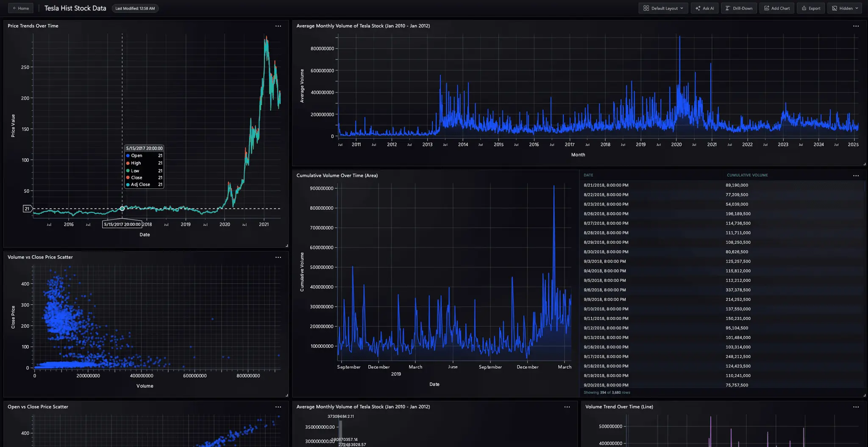
Task: Click the value cell 125,257,500
Action: [738, 262]
